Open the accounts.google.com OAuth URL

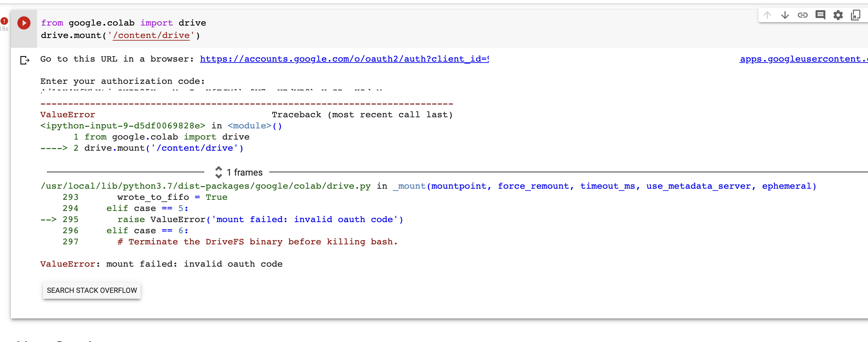click(x=337, y=59)
